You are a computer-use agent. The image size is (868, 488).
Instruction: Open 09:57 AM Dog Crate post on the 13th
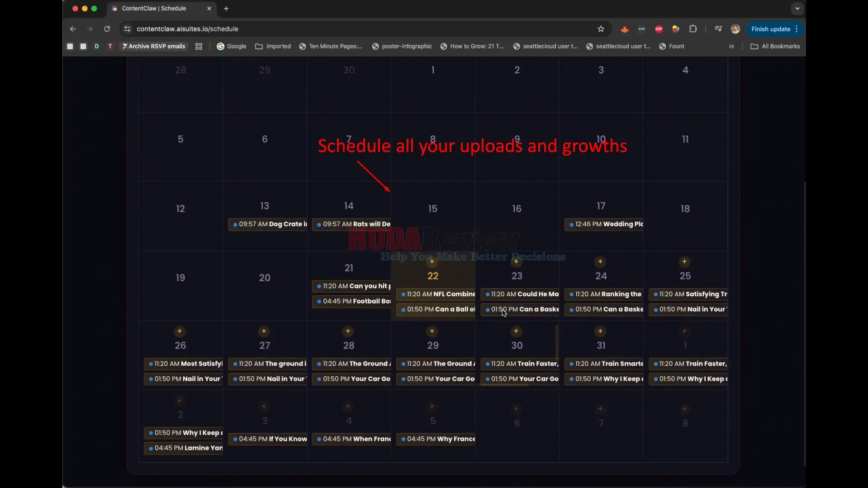point(267,224)
